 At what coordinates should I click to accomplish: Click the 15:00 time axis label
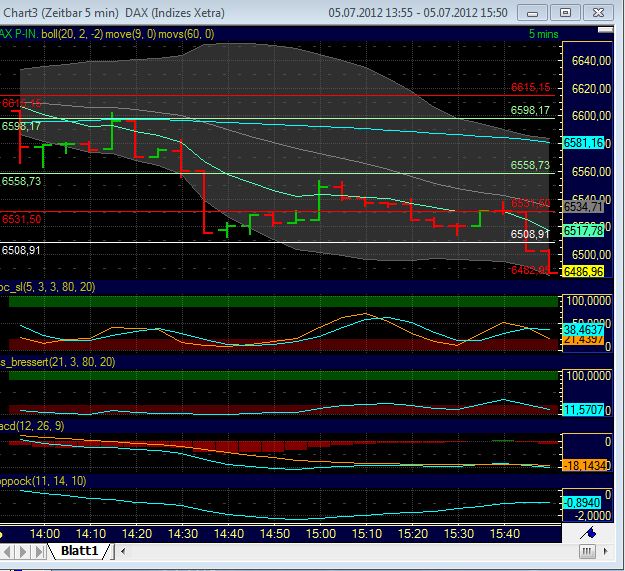(x=321, y=534)
